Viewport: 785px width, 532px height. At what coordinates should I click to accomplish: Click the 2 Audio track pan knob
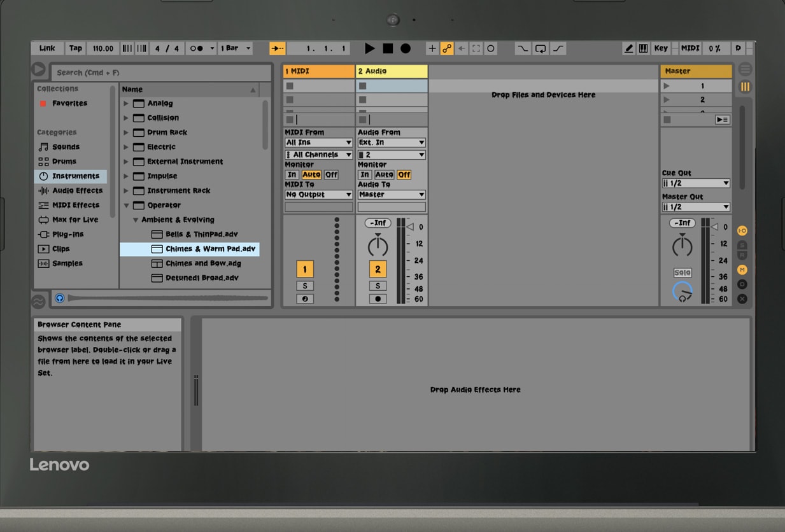[x=378, y=246]
